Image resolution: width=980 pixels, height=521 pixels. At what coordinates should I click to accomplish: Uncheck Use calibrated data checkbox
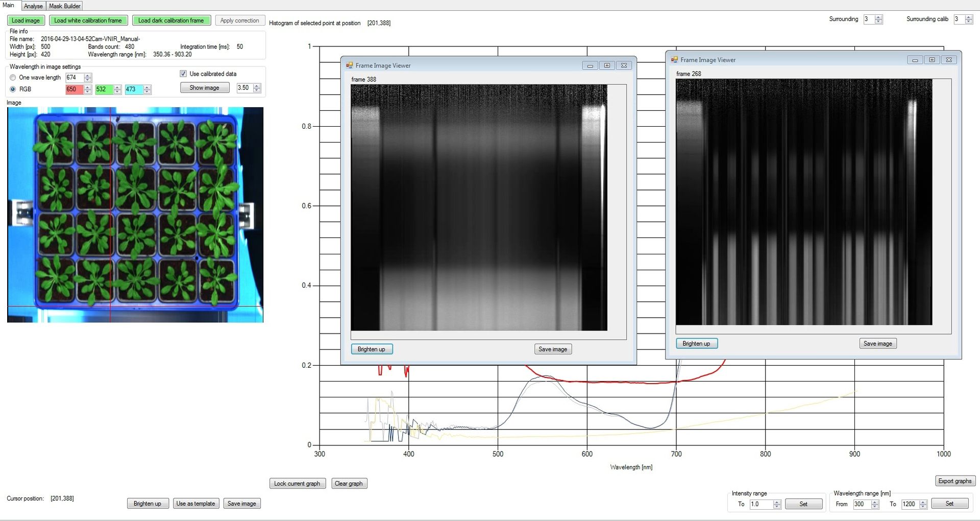pyautogui.click(x=183, y=74)
